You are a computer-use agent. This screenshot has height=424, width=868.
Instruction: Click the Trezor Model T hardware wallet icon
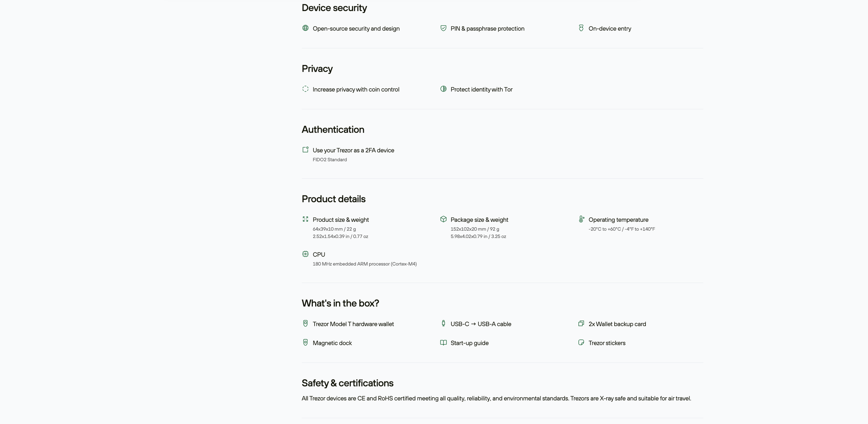pyautogui.click(x=305, y=323)
